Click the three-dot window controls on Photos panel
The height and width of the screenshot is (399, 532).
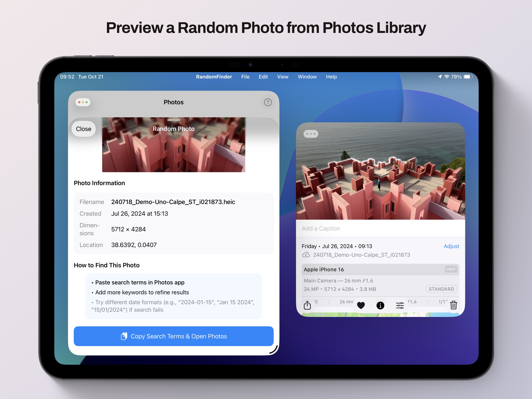[x=83, y=102]
